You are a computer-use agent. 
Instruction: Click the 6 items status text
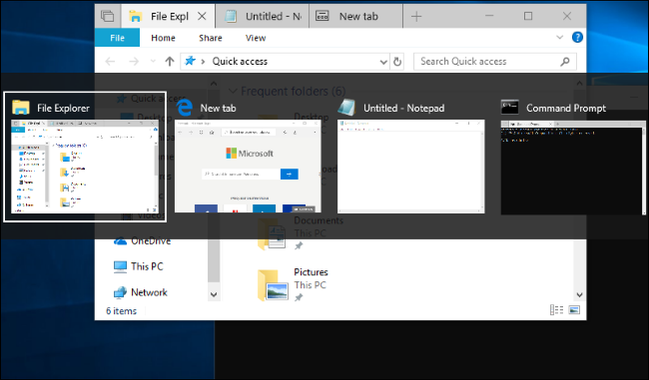[x=121, y=311]
